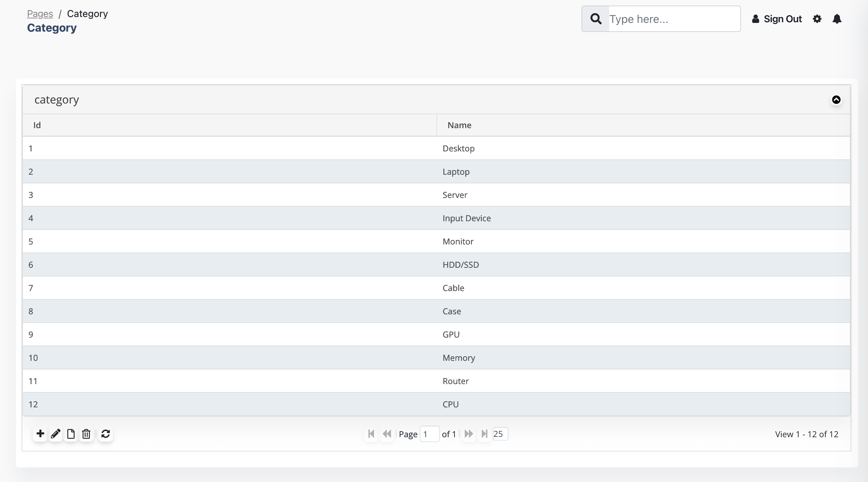
Task: Click the reload grid refresh icon
Action: 105,434
